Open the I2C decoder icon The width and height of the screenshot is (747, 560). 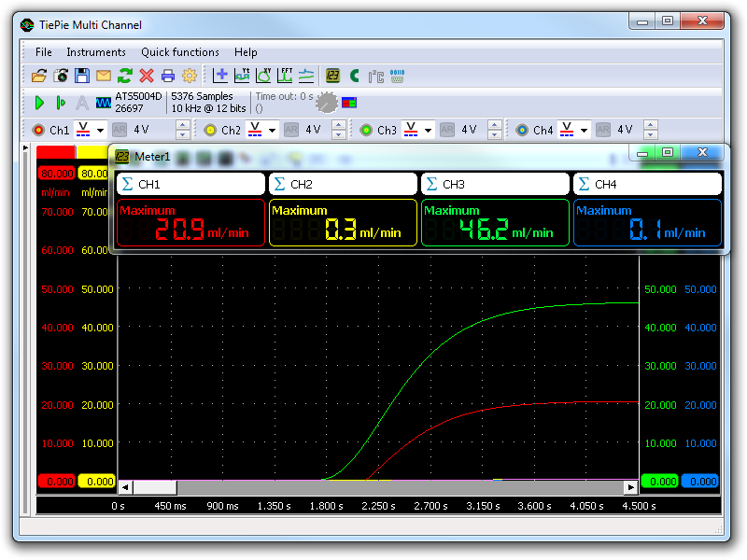tap(376, 76)
